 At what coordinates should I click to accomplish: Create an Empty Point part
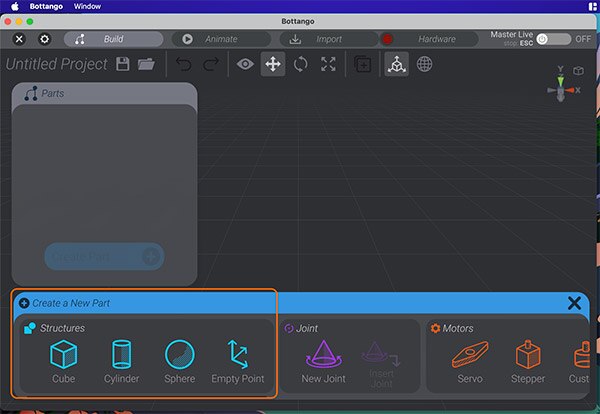[238, 358]
